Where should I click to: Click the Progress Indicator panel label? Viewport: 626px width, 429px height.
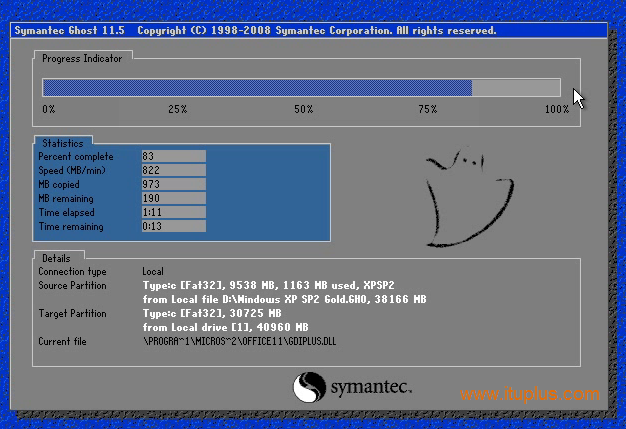(82, 59)
